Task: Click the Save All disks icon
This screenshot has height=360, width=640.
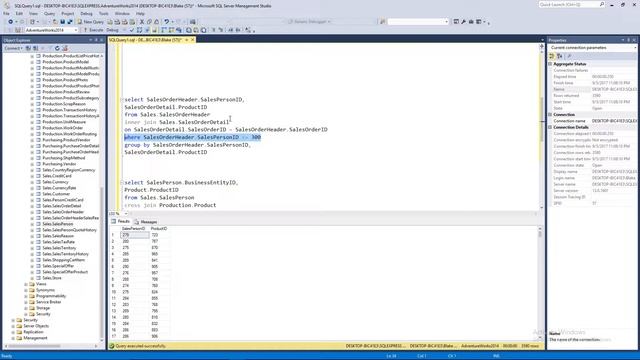Action: click(70, 22)
